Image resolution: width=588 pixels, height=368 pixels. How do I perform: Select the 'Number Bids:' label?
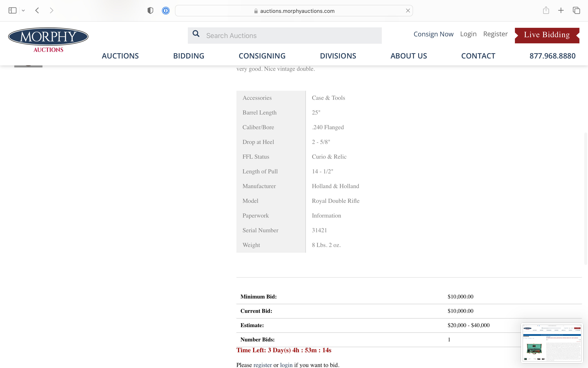(x=257, y=340)
